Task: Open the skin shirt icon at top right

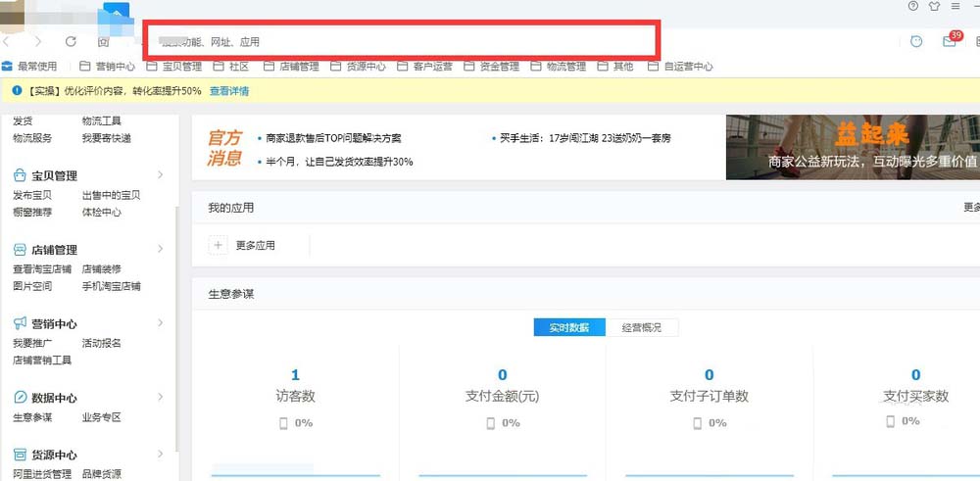Action: (x=934, y=6)
